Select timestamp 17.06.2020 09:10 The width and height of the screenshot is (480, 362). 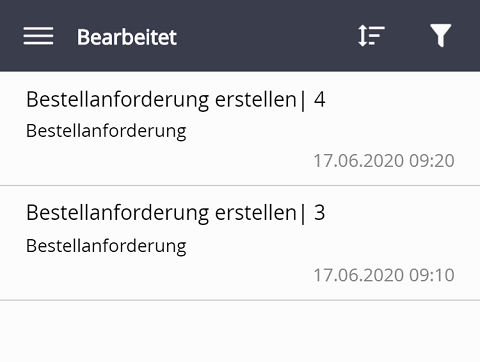384,275
